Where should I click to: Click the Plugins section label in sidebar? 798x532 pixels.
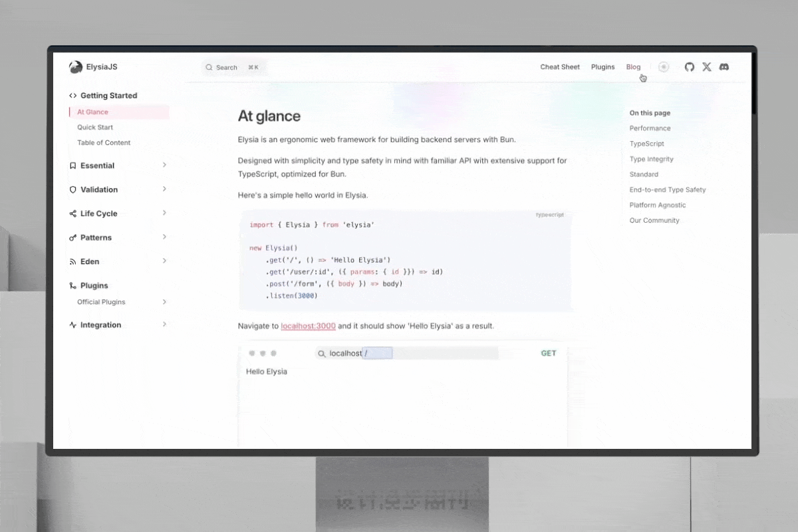(x=94, y=285)
